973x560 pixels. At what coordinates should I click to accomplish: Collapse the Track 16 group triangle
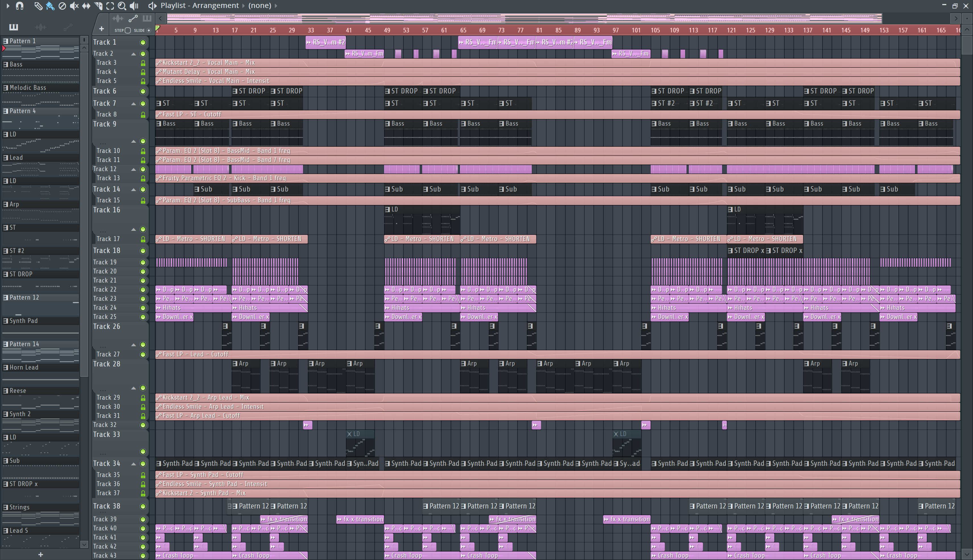[133, 229]
